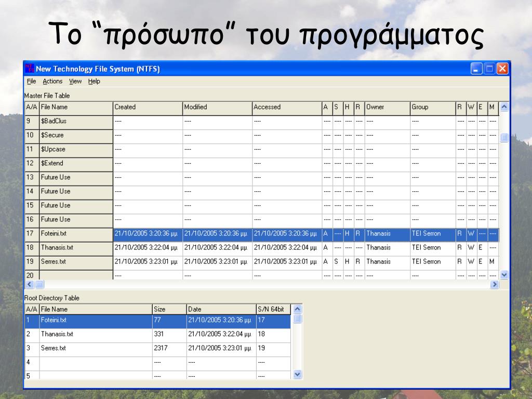The width and height of the screenshot is (532, 399).
Task: Click created date 21/10/2005 3:22:04 of Thanasis.txt
Action: click(x=148, y=248)
